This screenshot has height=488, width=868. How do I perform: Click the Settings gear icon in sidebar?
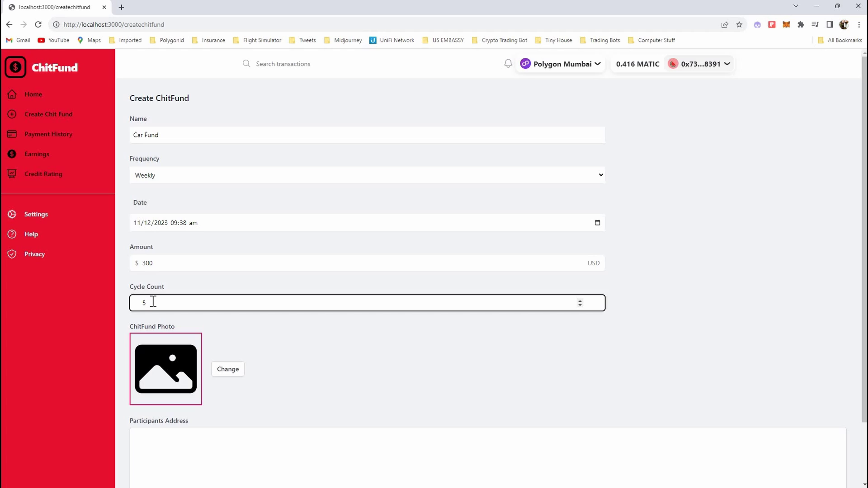click(x=12, y=214)
